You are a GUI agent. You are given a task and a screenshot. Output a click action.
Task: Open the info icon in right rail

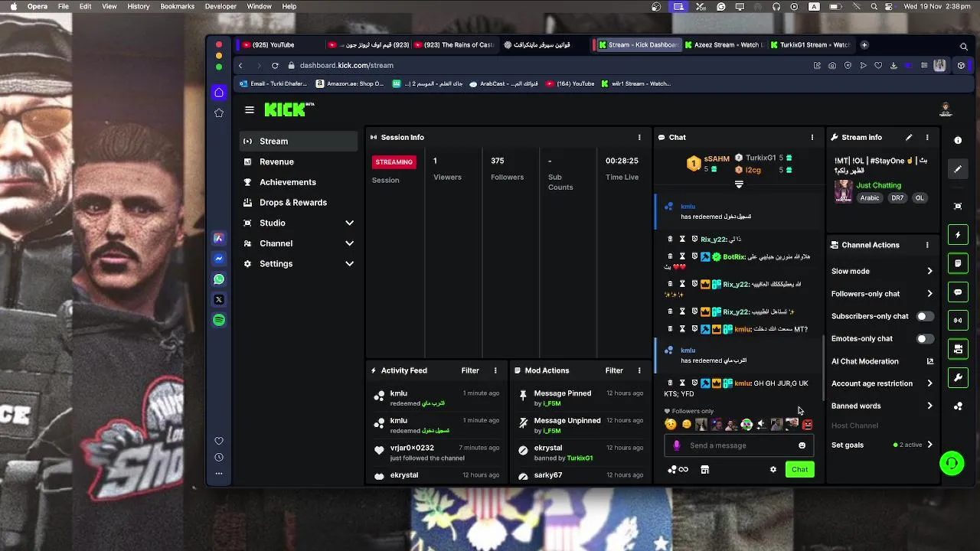point(958,140)
